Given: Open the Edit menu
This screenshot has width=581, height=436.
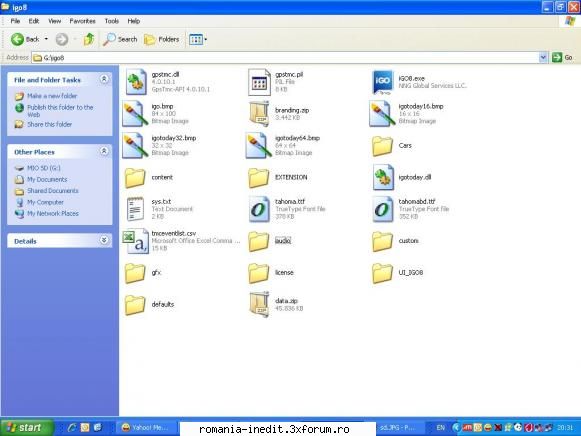Looking at the screenshot, I should coord(34,21).
